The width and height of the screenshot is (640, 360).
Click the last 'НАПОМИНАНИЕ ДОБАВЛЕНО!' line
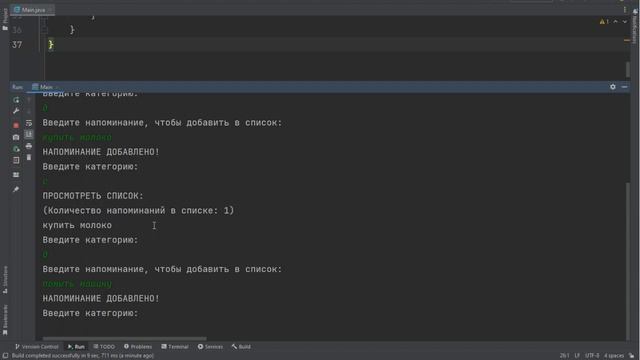point(101,298)
